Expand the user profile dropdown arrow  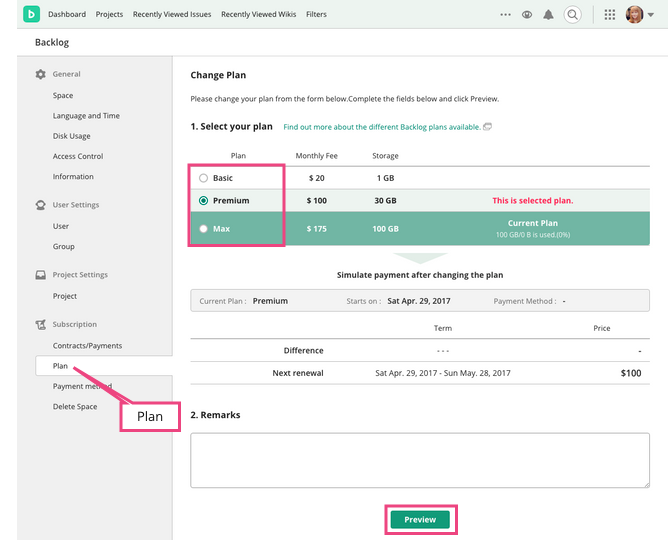click(651, 14)
